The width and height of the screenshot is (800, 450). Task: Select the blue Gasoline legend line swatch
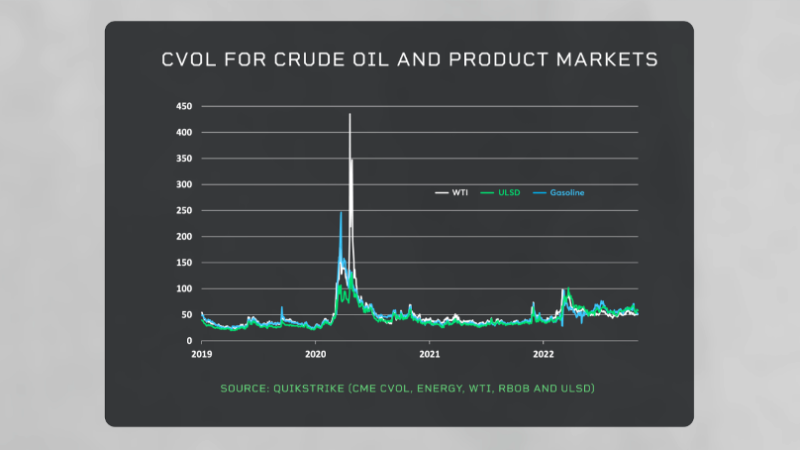[x=540, y=192]
